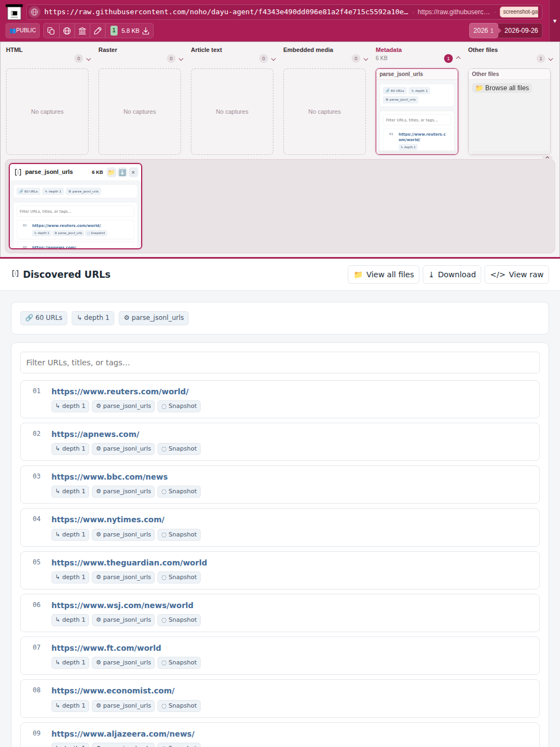Viewport: 560px width, 747px height.
Task: Open the https://www.economist.com/ link
Action: click(113, 691)
